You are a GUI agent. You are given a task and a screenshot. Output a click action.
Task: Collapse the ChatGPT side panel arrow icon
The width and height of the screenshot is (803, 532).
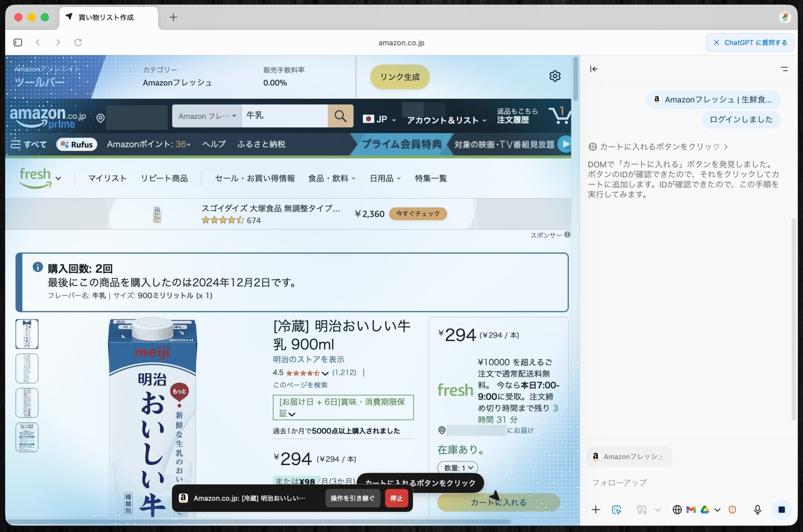coord(594,69)
